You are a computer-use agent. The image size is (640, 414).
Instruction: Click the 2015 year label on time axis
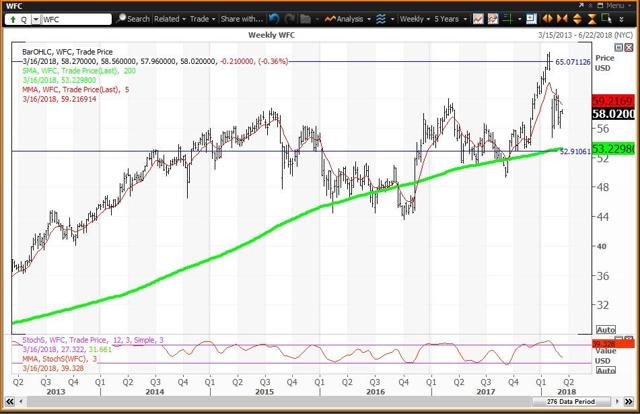point(264,392)
